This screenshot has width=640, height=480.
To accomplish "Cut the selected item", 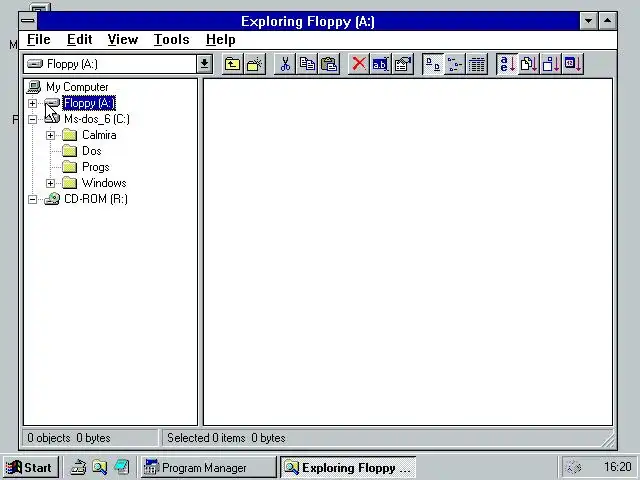I will (285, 64).
